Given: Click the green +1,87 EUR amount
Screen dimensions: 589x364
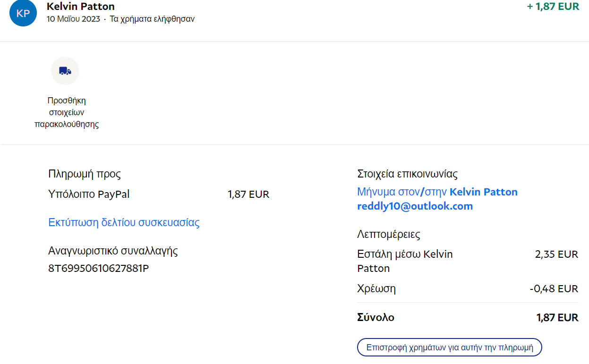Looking at the screenshot, I should coord(553,7).
